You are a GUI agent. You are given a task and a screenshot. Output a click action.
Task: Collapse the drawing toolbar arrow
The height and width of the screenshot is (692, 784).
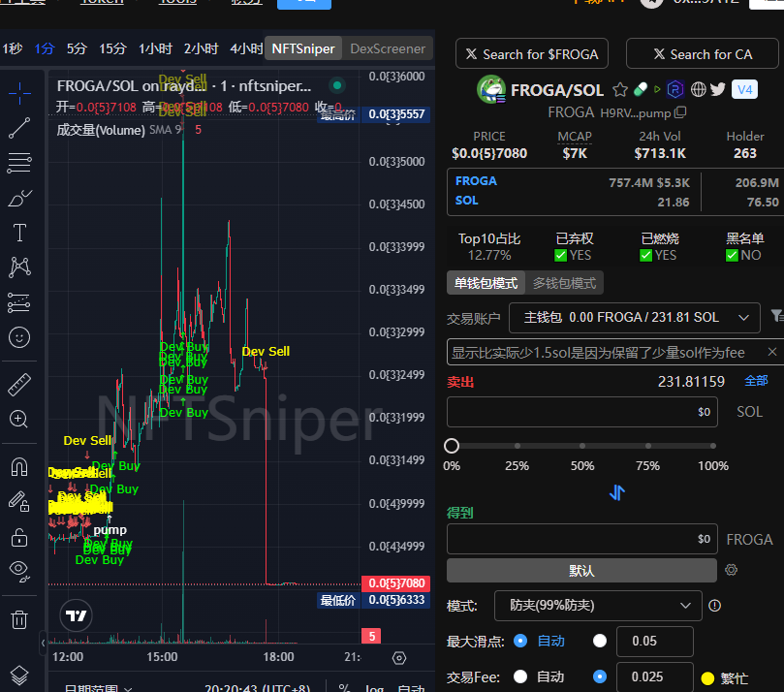(x=43, y=643)
